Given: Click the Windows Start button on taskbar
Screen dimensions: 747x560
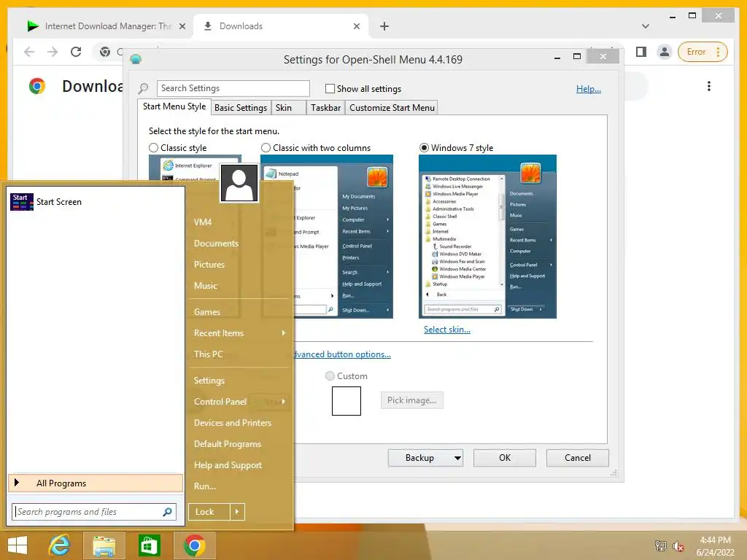Looking at the screenshot, I should point(18,545).
